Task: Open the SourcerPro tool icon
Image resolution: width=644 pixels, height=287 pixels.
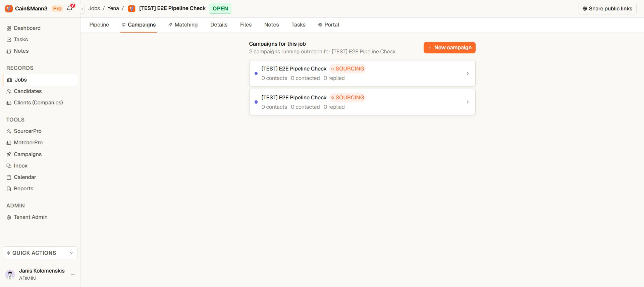Action: tap(9, 131)
